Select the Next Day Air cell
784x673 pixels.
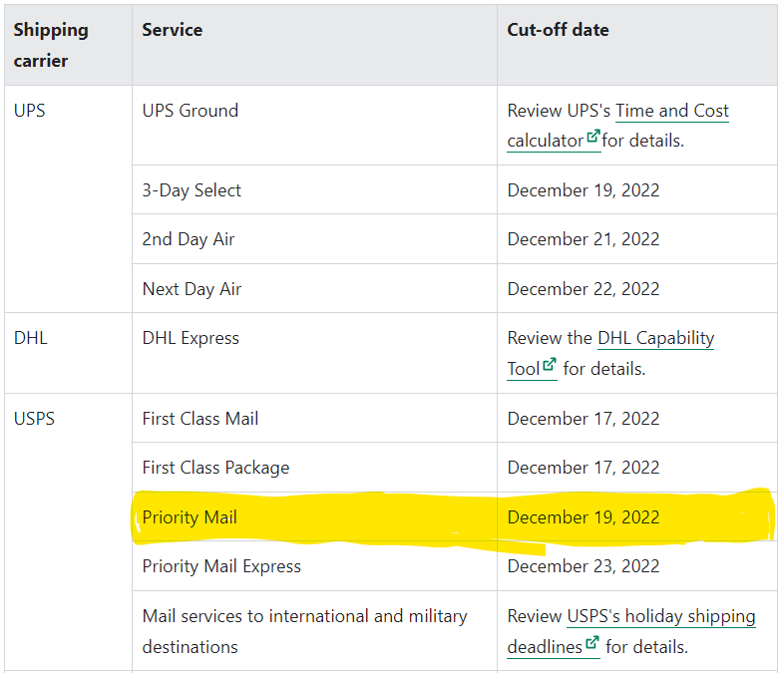click(x=314, y=288)
